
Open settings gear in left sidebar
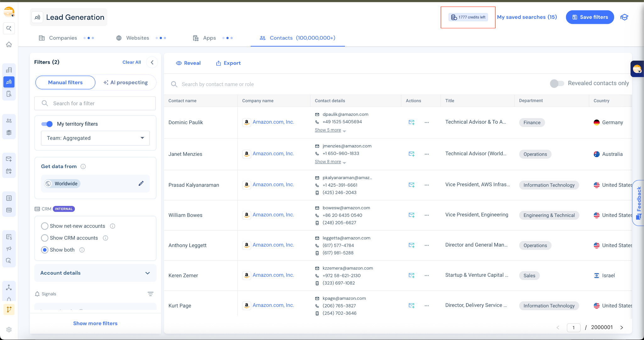pyautogui.click(x=9, y=330)
